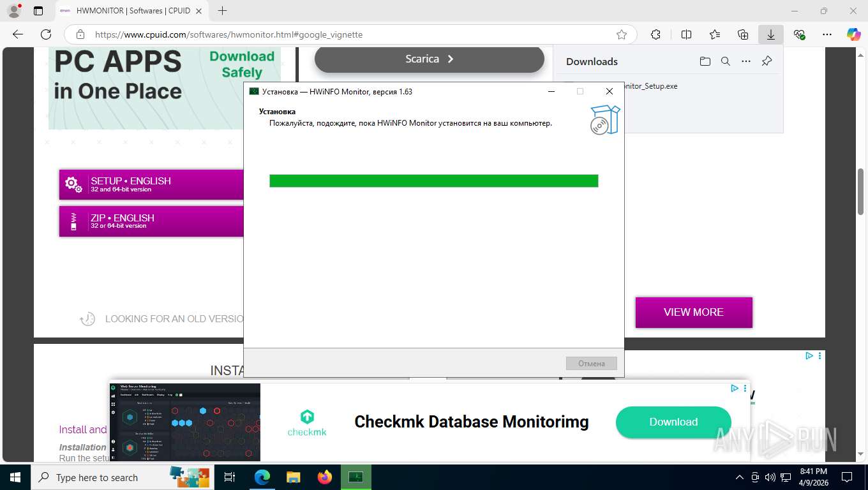Download ZIP • ENGLISH version
The width and height of the screenshot is (868, 490).
coord(151,221)
